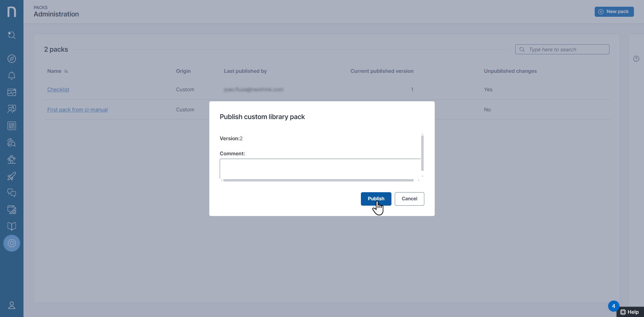The height and width of the screenshot is (317, 644).
Task: Open the search investigations icon in the sidebar
Action: pos(12,35)
